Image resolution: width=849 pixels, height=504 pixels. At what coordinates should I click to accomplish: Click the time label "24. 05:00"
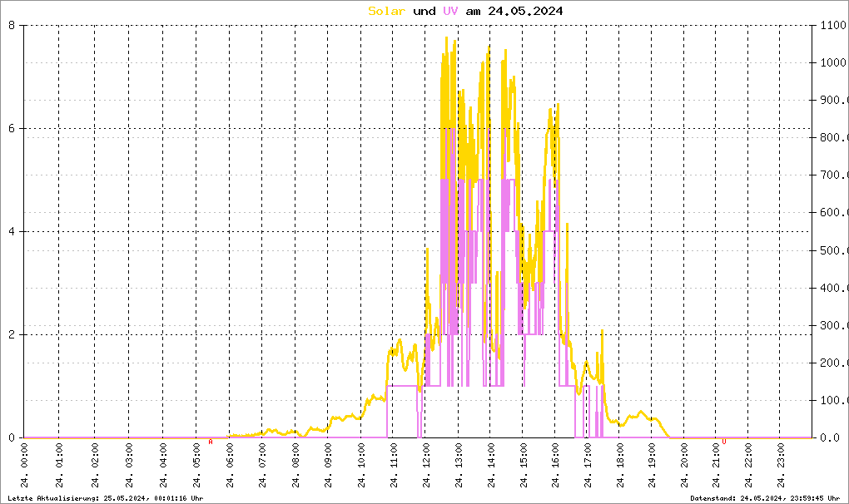pos(196,466)
